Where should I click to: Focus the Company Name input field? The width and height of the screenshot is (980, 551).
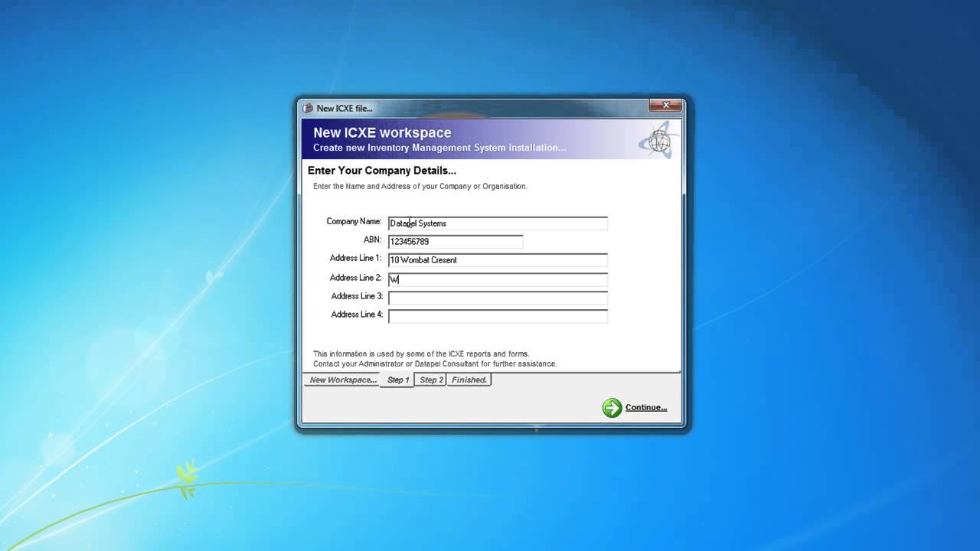(x=498, y=223)
